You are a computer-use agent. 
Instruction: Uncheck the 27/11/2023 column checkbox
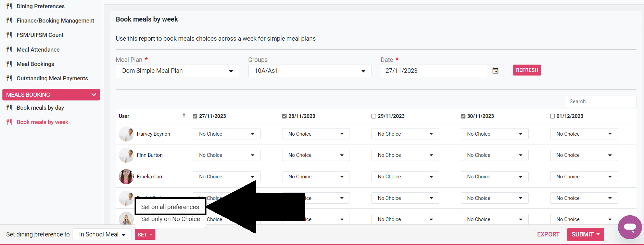195,116
